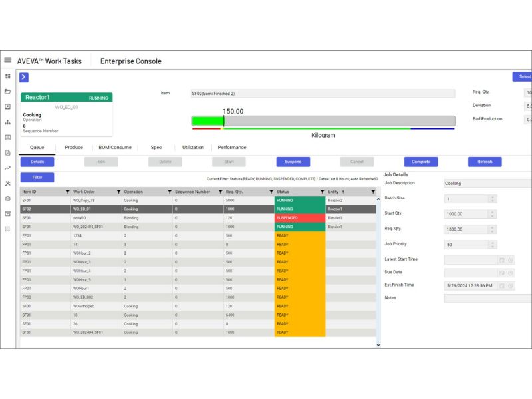Open the tools wrench icon in sidebar

pyautogui.click(x=7, y=184)
